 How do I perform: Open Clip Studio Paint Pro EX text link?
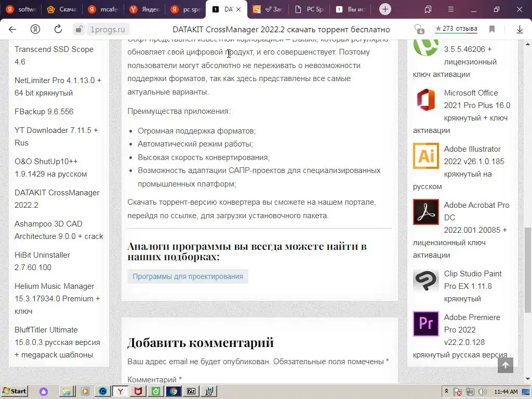473,286
